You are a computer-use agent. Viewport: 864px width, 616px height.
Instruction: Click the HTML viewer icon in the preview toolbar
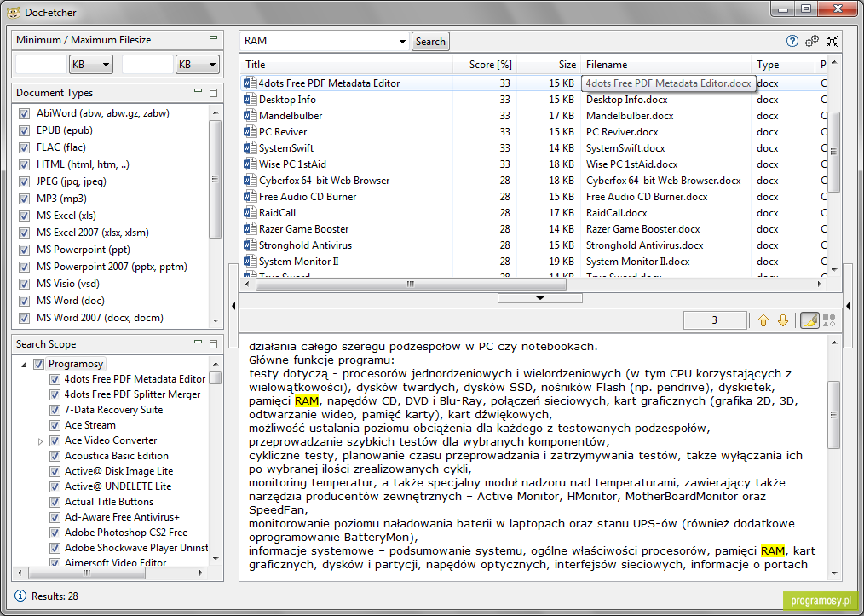[829, 320]
